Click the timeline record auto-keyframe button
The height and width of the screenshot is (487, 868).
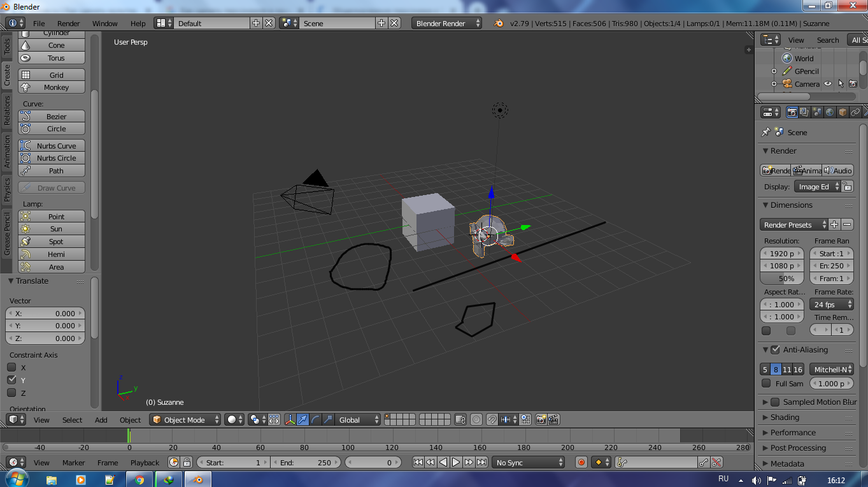pos(581,462)
